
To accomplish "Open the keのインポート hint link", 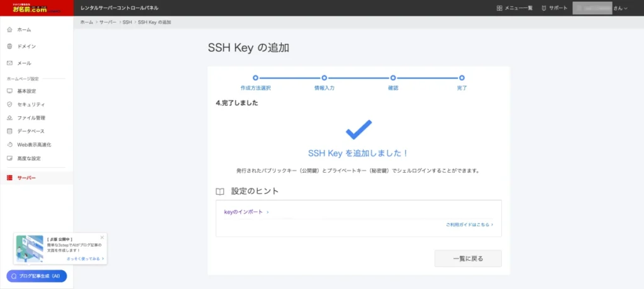I will click(246, 212).
